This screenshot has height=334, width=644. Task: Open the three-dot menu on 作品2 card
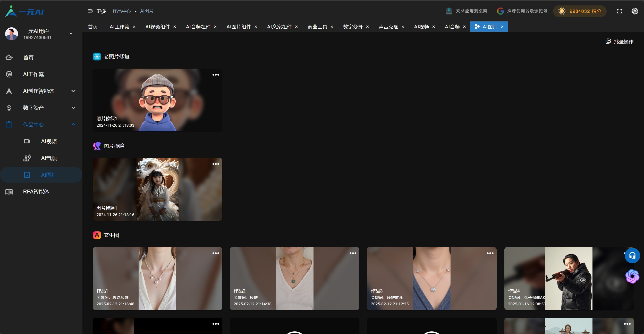point(353,253)
